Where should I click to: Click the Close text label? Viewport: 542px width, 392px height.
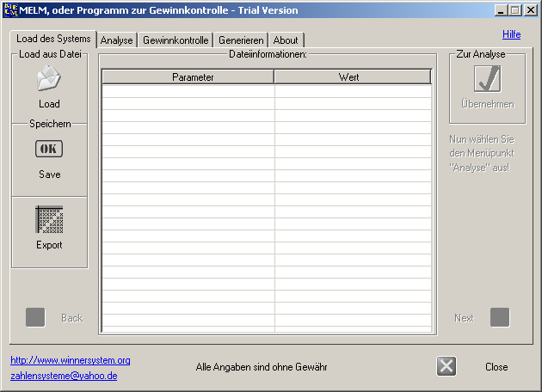[496, 367]
